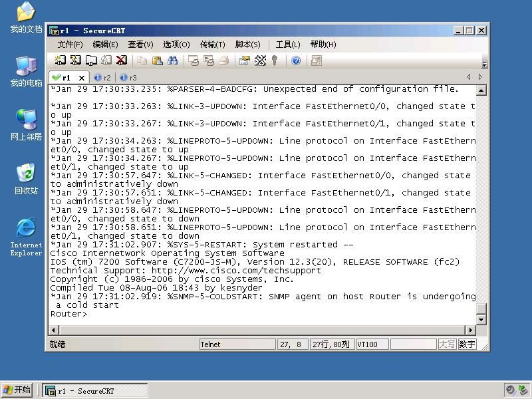Click the blue Help question mark icon
This screenshot has height=399, width=532.
[296, 61]
